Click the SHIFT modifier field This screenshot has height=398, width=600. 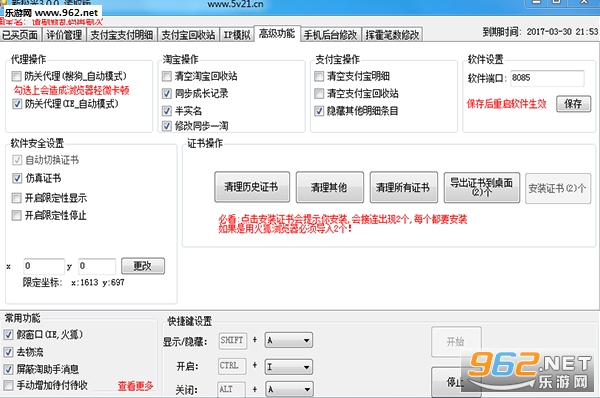tap(233, 340)
